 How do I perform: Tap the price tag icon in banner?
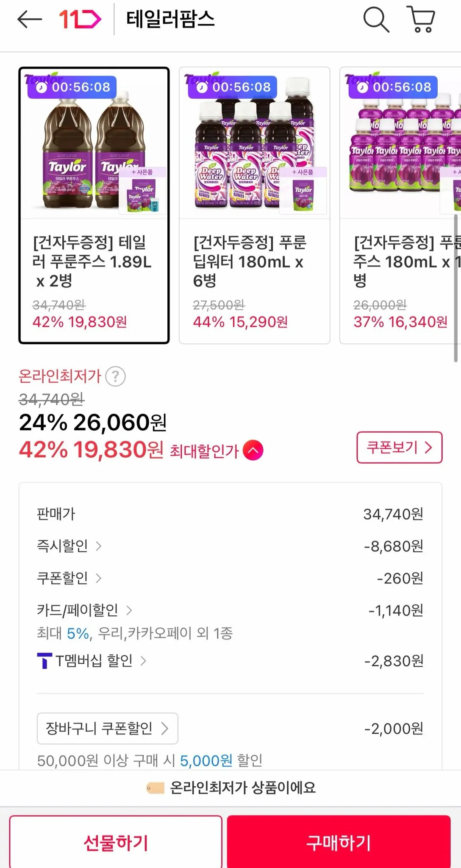pyautogui.click(x=155, y=788)
